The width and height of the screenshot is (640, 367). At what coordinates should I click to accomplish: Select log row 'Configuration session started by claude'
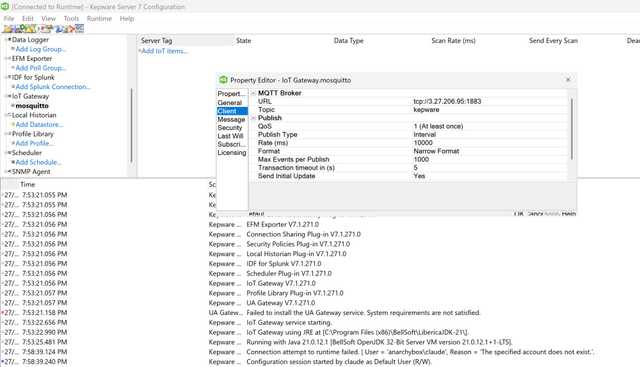339,362
